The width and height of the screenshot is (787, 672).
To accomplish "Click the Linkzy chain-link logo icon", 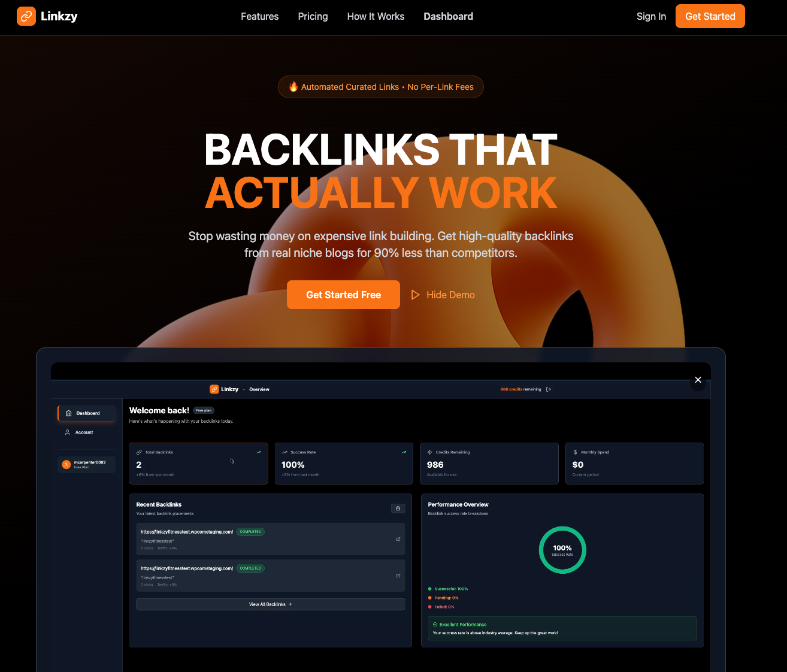I will click(26, 16).
